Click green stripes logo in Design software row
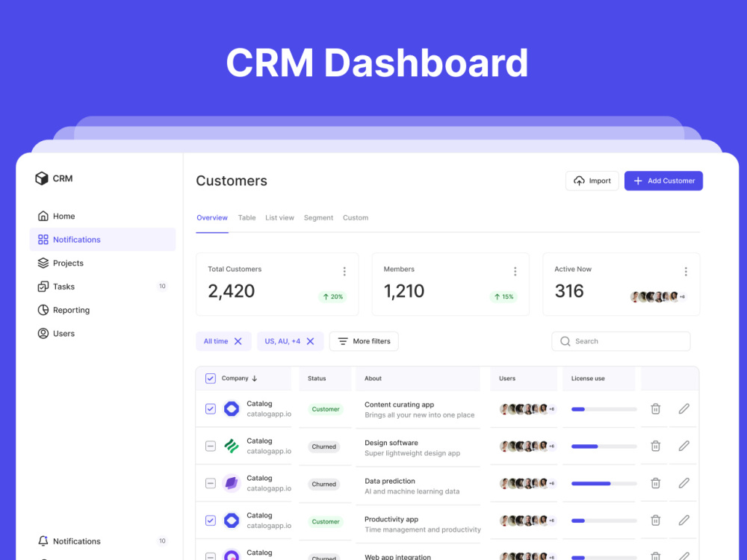The width and height of the screenshot is (747, 560). tap(232, 447)
